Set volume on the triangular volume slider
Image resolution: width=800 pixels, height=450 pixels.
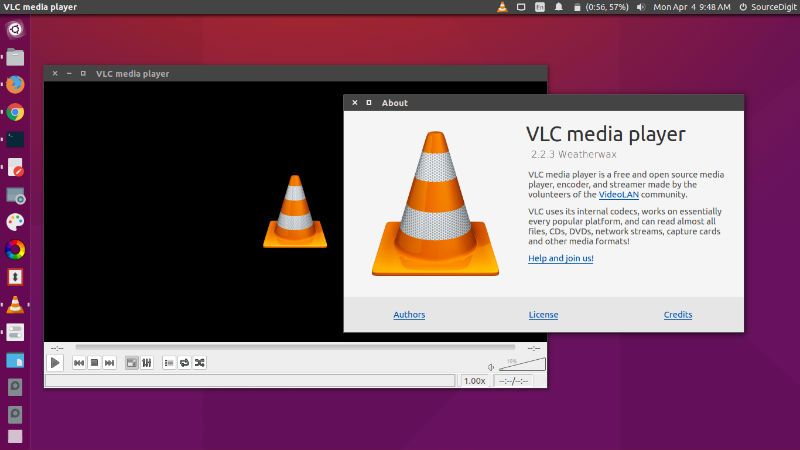(x=522, y=364)
